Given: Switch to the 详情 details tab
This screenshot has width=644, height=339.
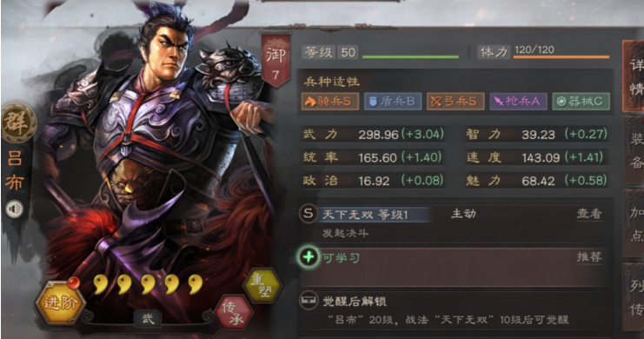Looking at the screenshot, I should coord(634,76).
